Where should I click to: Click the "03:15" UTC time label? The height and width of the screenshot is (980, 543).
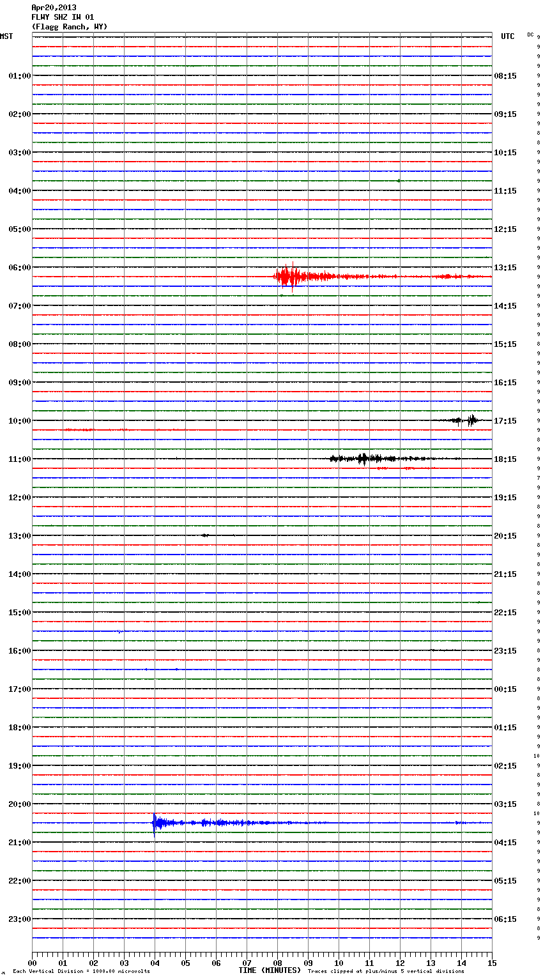click(505, 804)
